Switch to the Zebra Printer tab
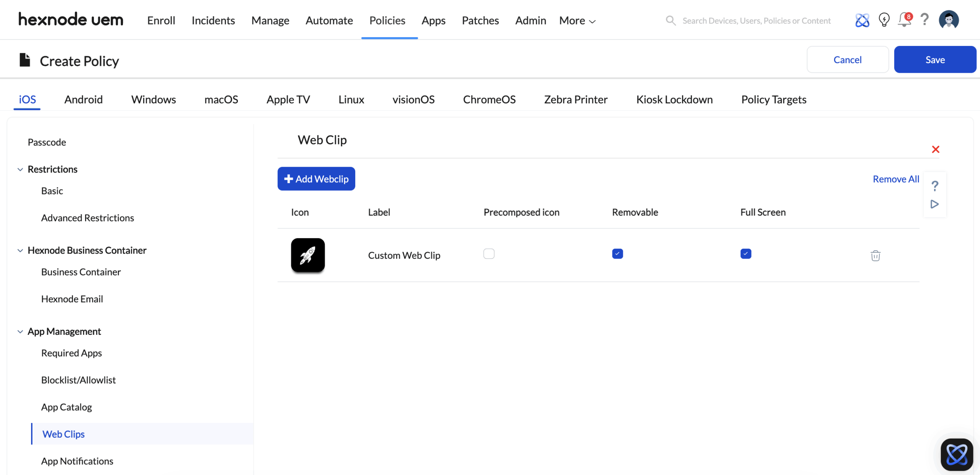 [x=576, y=100]
